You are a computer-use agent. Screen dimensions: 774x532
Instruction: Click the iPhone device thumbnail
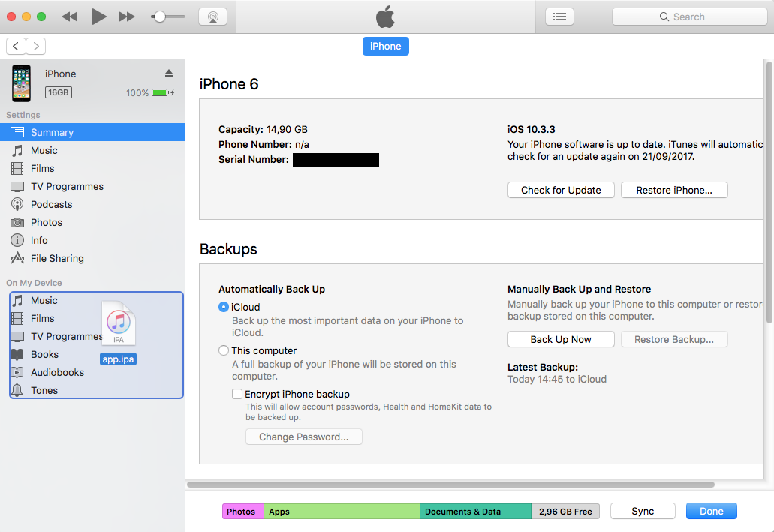(21, 83)
